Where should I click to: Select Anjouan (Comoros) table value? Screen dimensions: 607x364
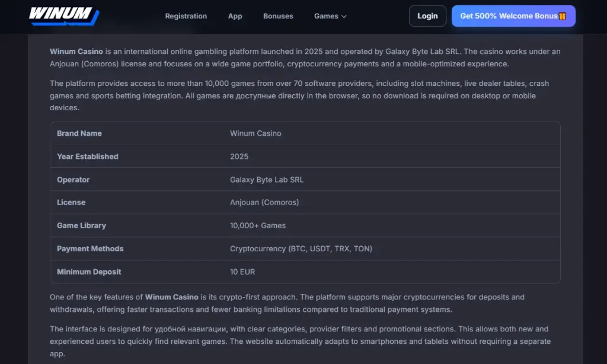point(264,202)
